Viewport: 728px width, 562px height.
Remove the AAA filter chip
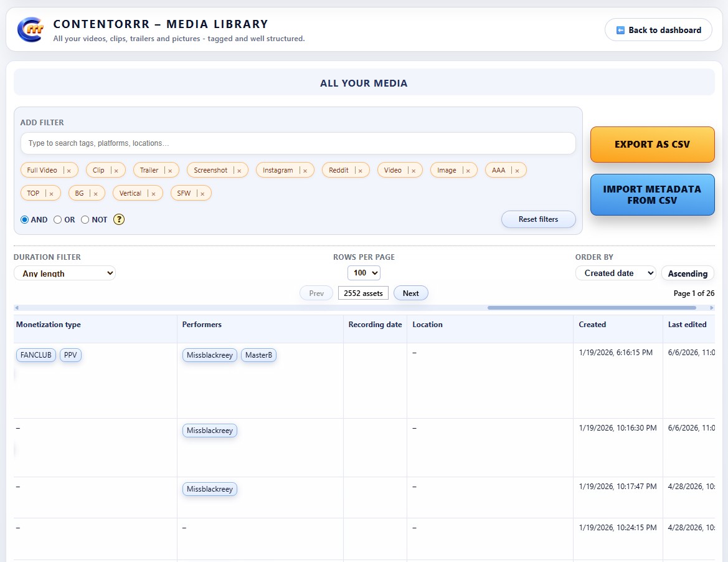click(517, 171)
